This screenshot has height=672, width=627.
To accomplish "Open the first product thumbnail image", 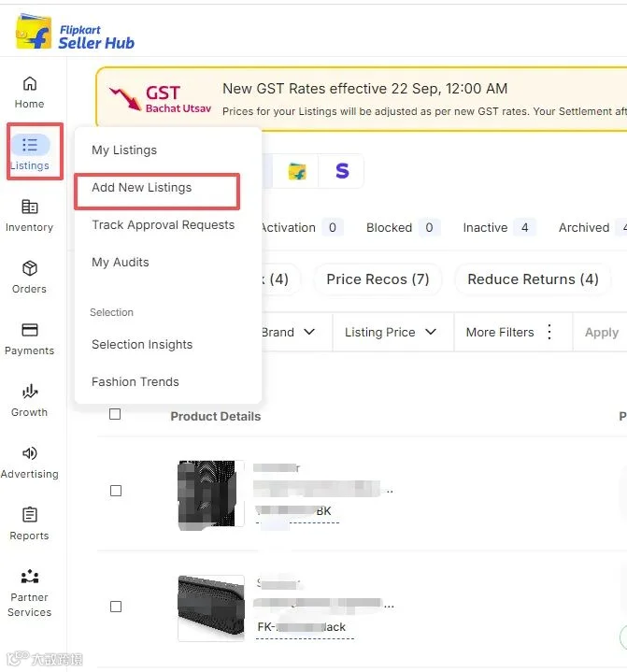I will coord(211,493).
